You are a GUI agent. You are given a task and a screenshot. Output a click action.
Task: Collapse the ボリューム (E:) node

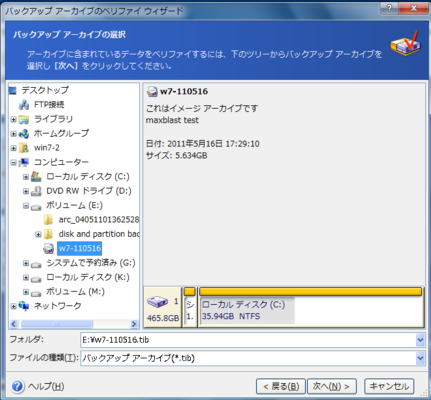coord(26,206)
